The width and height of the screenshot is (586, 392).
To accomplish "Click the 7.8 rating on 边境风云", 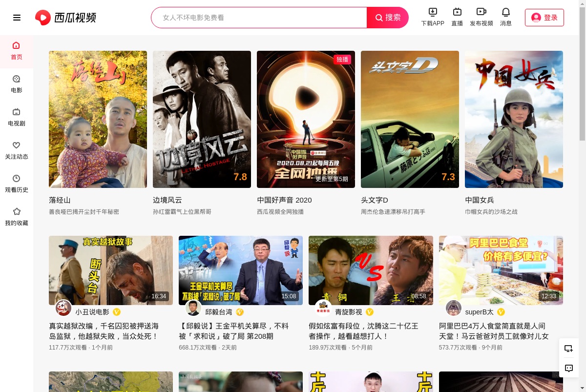I will [x=240, y=177].
